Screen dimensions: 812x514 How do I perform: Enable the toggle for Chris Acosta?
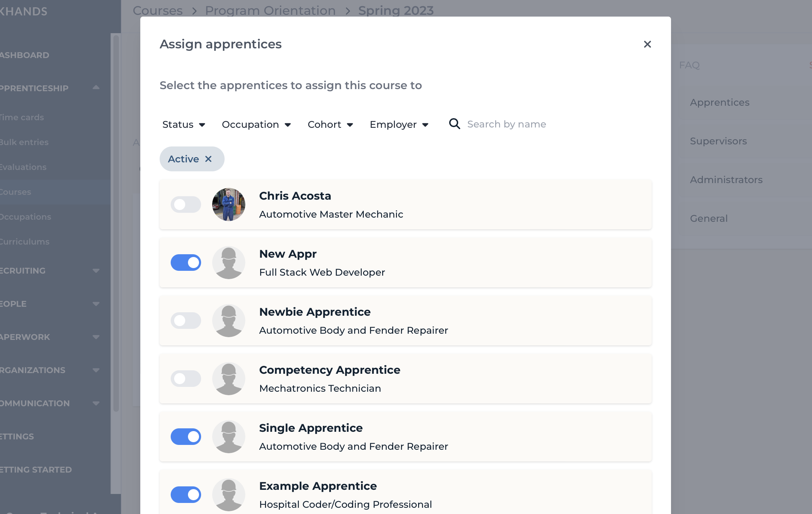point(186,204)
